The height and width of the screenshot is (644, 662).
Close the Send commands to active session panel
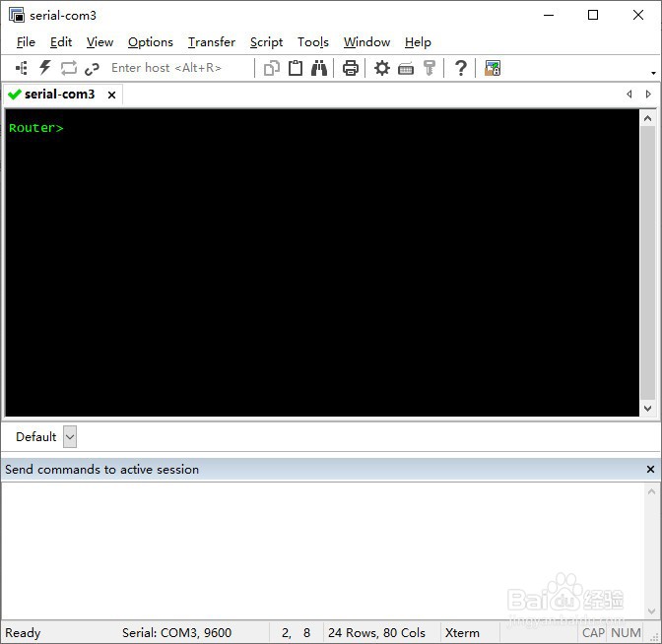650,470
